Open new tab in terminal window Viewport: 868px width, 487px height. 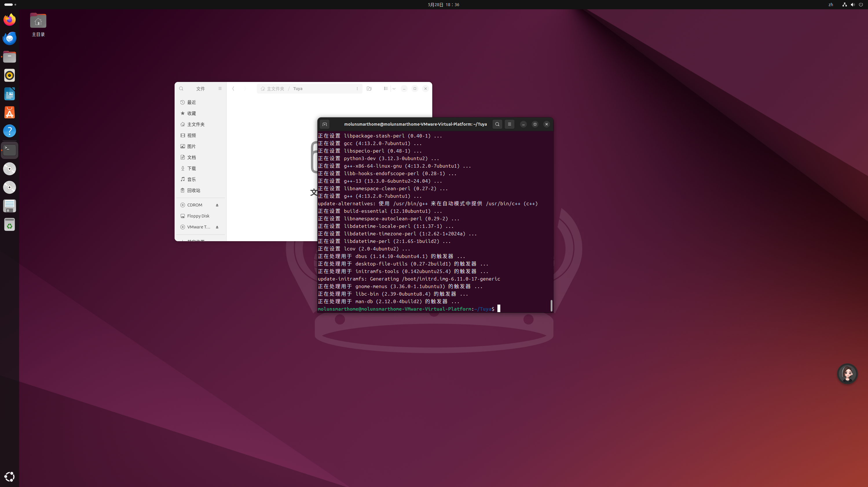[325, 125]
